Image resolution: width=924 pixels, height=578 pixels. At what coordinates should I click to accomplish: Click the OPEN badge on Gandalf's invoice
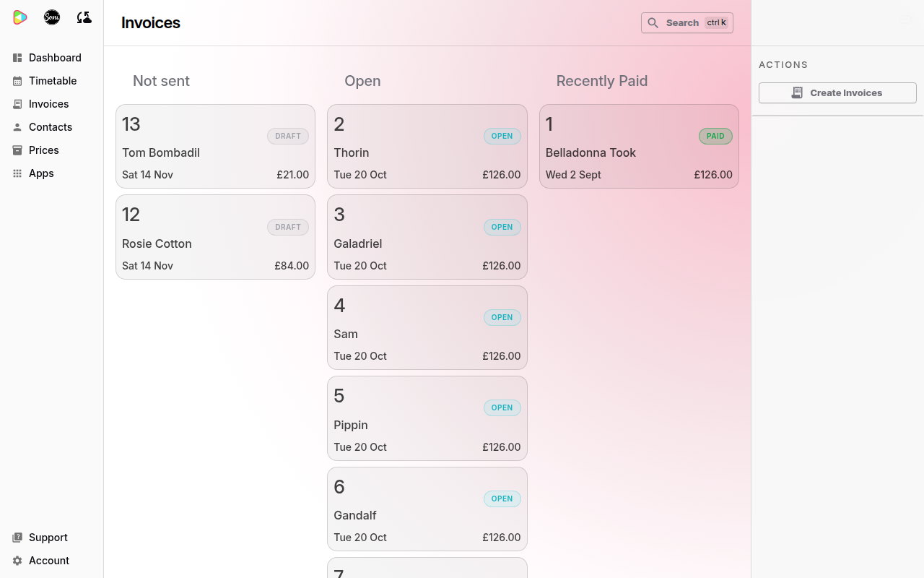click(x=502, y=499)
